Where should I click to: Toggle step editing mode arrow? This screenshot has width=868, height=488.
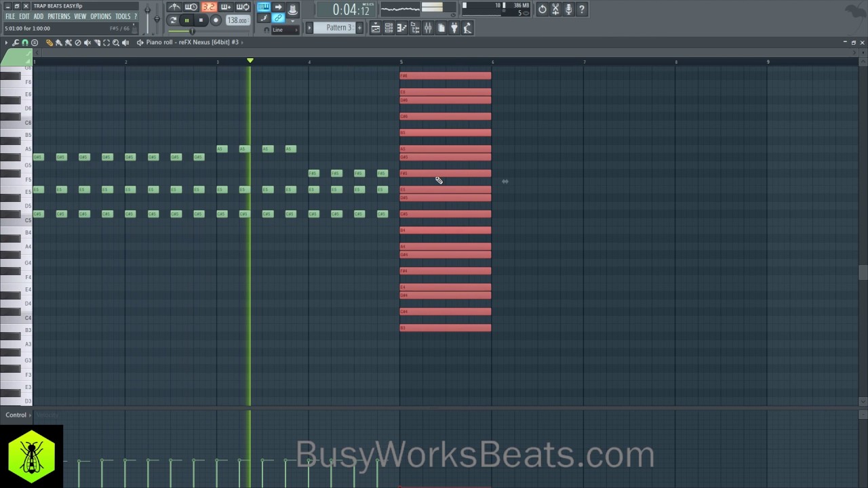point(278,7)
